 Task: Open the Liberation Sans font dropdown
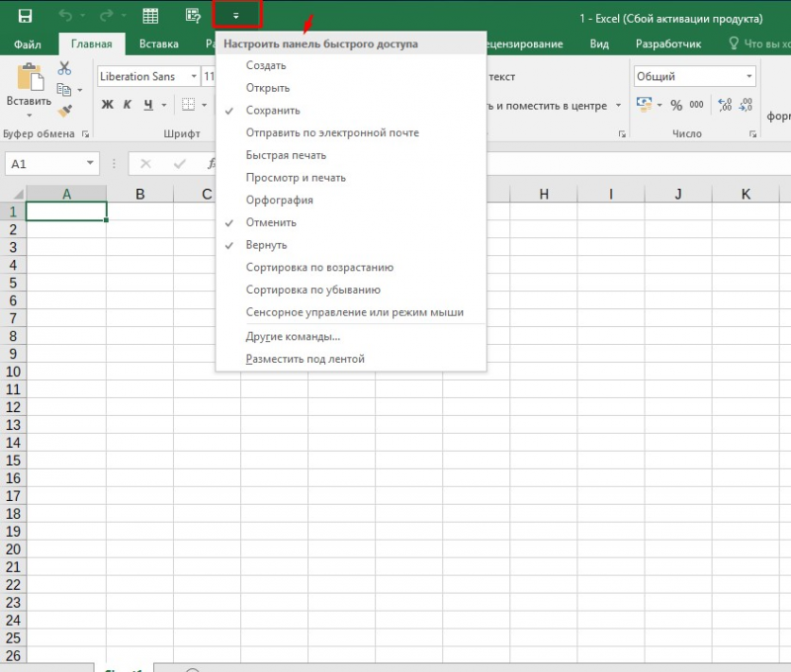tap(194, 76)
